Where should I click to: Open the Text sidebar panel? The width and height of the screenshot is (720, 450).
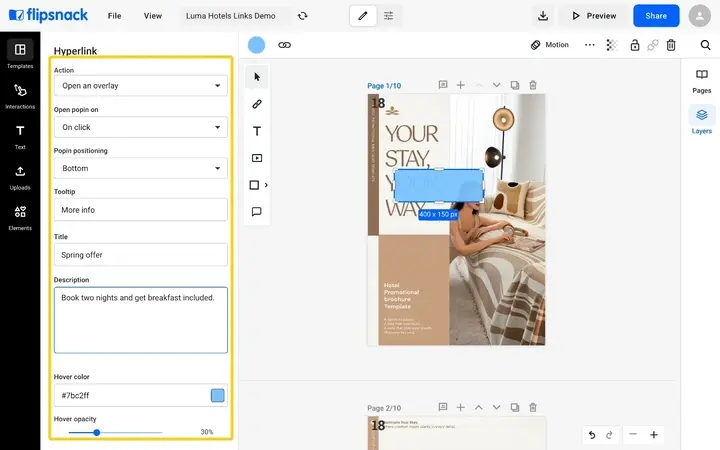point(20,136)
